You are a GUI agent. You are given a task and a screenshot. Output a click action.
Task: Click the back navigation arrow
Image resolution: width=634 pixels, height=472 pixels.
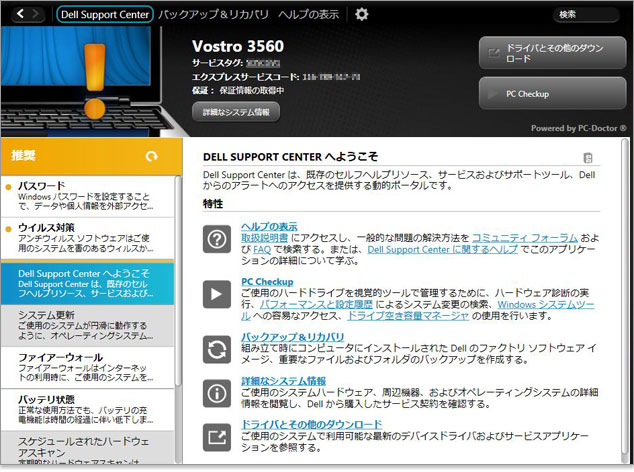pyautogui.click(x=20, y=14)
